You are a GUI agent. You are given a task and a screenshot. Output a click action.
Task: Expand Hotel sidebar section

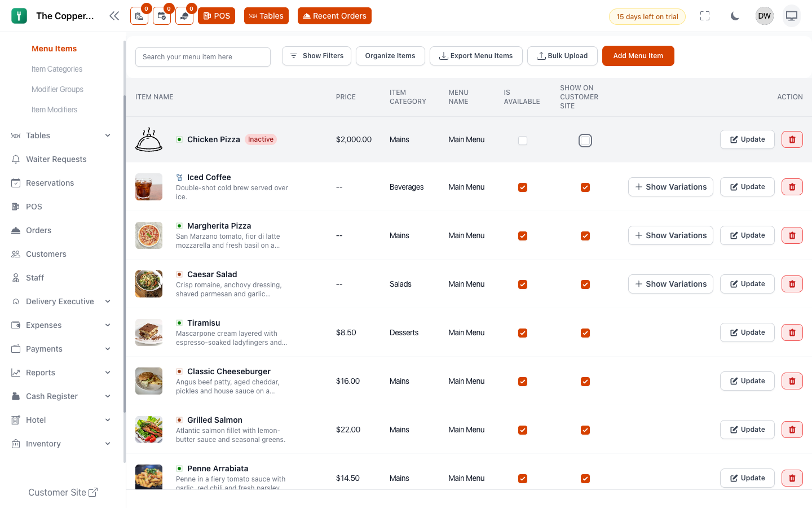[62, 420]
